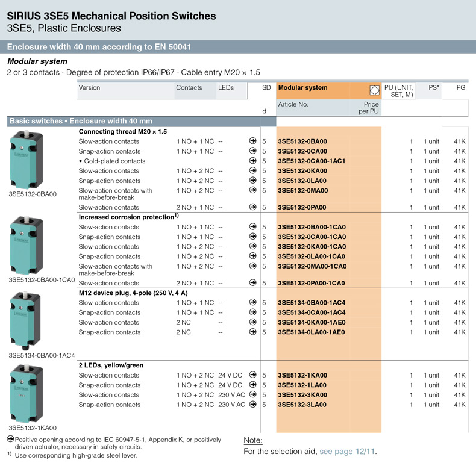Viewport: 476px width, 463px height.
Task: Click the modular system diamond icon in header
Action: 374,90
